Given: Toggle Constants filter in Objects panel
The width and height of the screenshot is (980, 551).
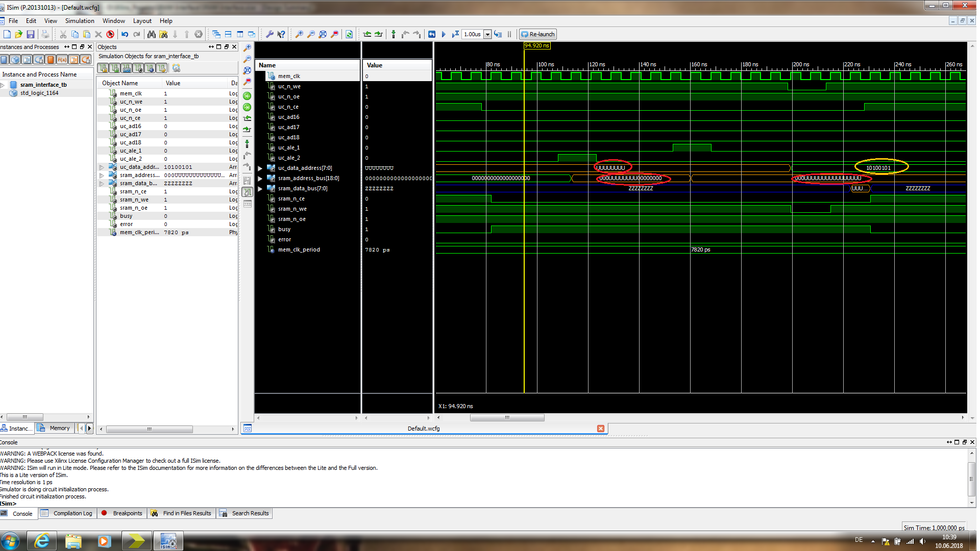Looking at the screenshot, I should point(150,68).
